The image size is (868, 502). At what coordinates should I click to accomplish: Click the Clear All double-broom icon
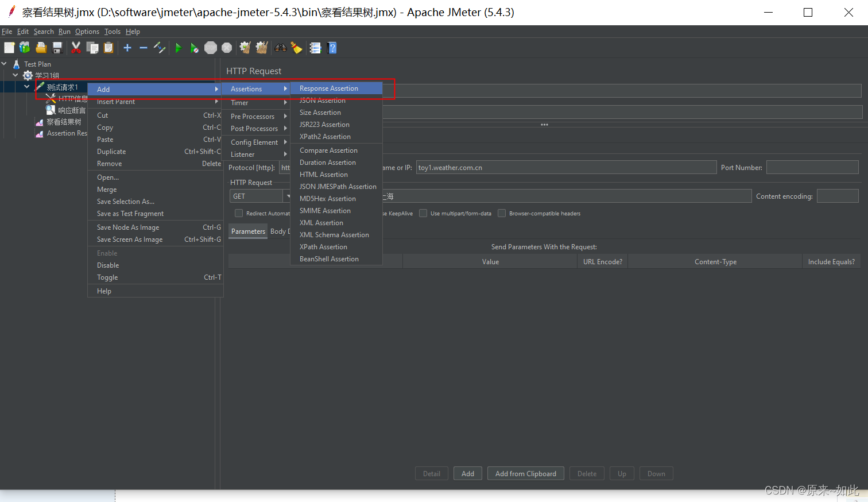click(x=262, y=48)
